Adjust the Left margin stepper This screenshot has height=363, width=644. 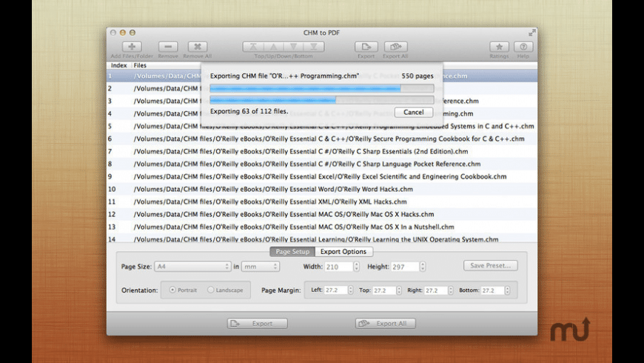coord(350,290)
